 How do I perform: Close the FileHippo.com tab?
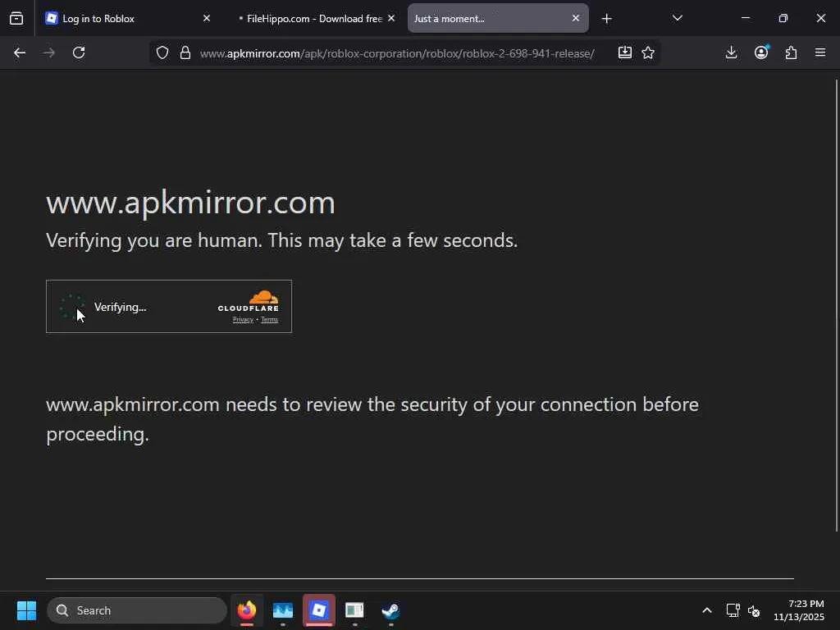point(391,18)
